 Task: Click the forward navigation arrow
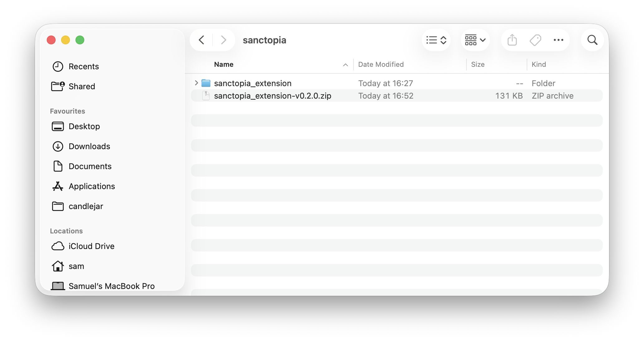(x=223, y=40)
